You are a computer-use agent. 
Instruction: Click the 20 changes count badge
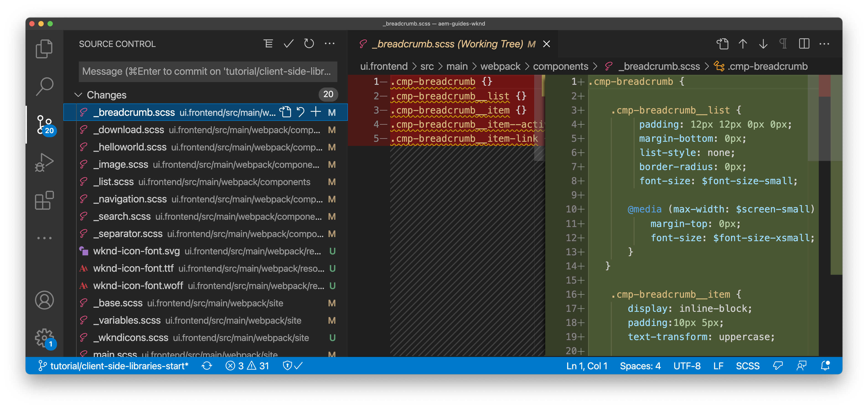[328, 94]
